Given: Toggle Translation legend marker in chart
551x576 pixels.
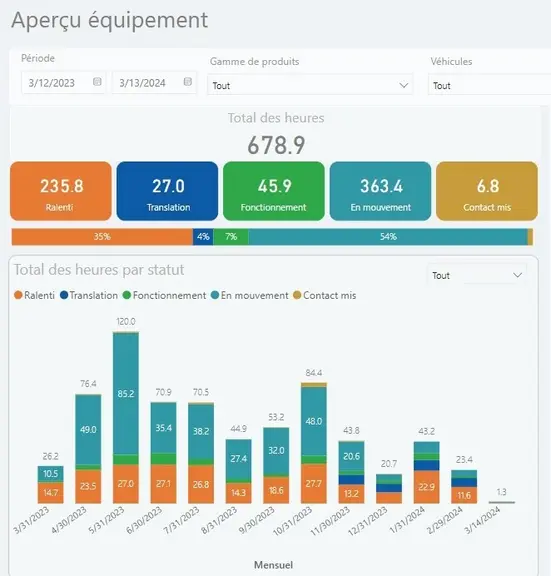Looking at the screenshot, I should tap(64, 295).
